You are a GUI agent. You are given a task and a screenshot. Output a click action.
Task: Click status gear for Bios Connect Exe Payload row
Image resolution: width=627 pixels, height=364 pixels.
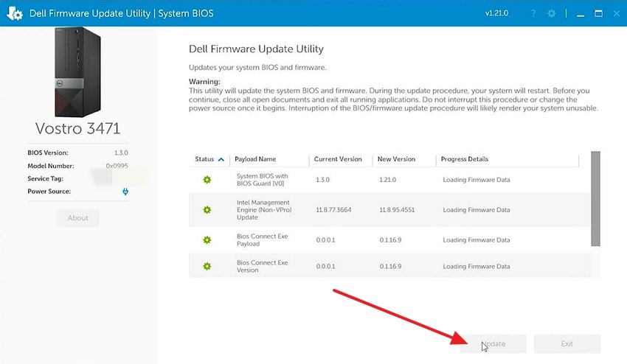coord(207,239)
